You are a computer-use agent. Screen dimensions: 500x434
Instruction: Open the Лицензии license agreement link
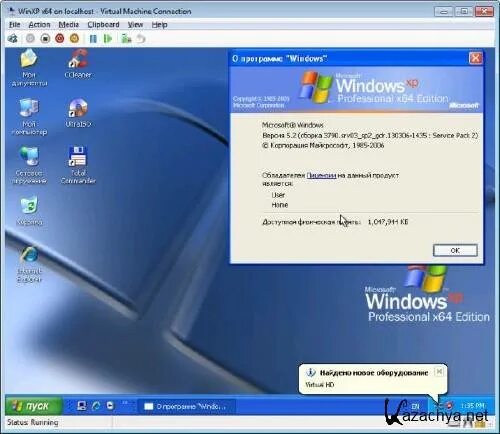[x=321, y=175]
